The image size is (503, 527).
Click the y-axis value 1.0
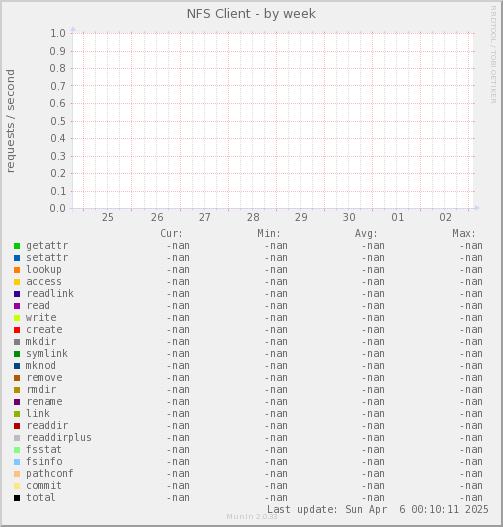coord(58,33)
